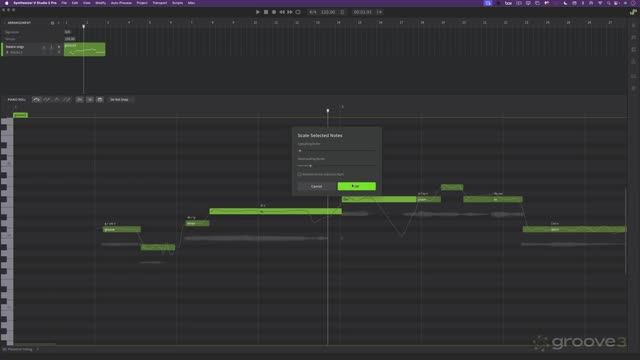Mute the track in arrangement header
Screen dimensions: 640x360
point(44,47)
